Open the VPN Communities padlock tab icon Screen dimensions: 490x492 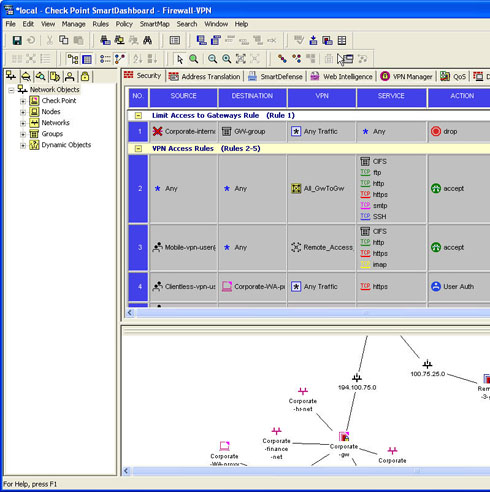click(x=85, y=77)
